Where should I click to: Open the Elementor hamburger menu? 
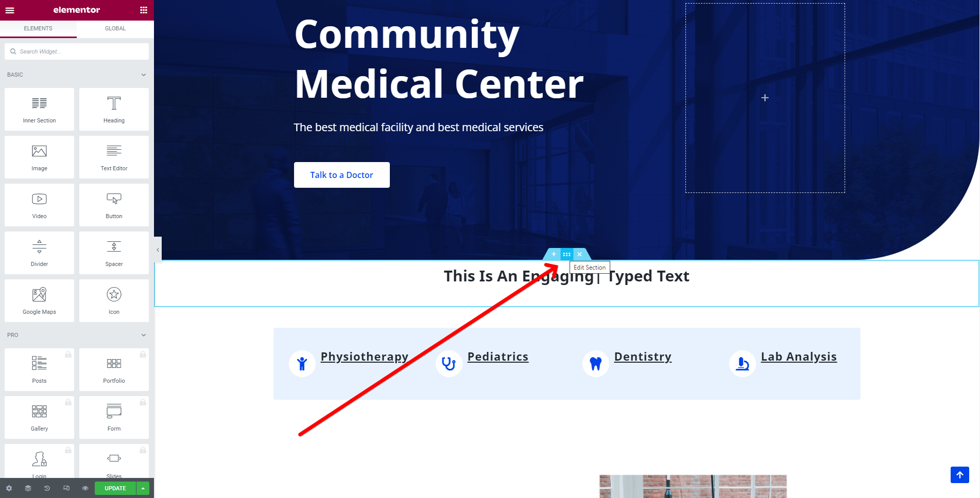[10, 10]
